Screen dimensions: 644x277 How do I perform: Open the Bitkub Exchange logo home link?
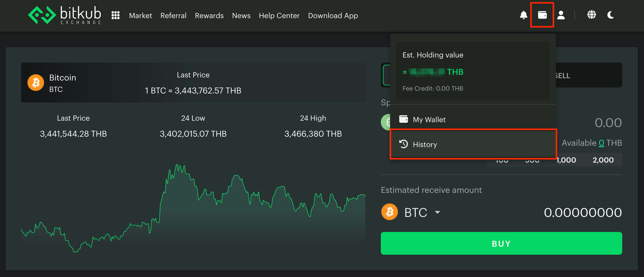tap(65, 15)
